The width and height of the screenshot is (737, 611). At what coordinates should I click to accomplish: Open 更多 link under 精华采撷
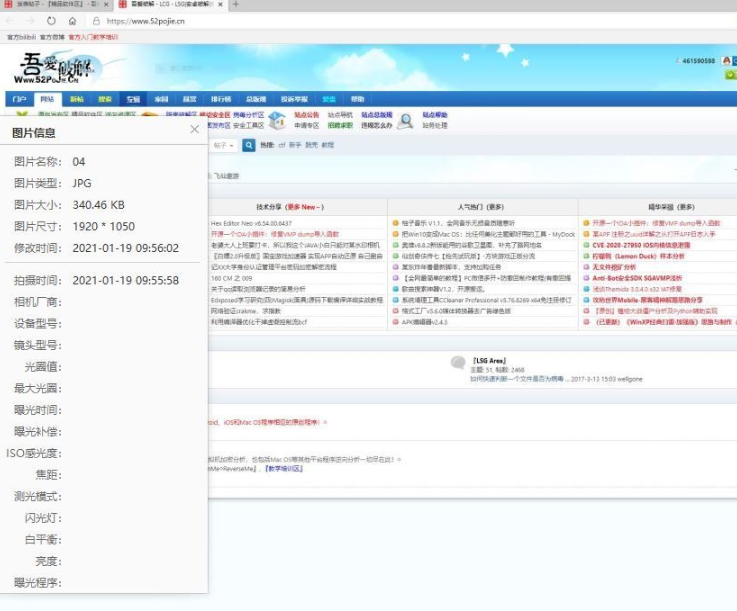coord(686,207)
